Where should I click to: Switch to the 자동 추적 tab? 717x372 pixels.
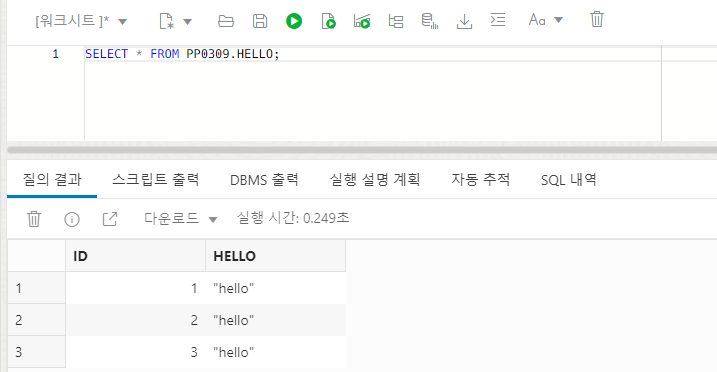(x=481, y=180)
